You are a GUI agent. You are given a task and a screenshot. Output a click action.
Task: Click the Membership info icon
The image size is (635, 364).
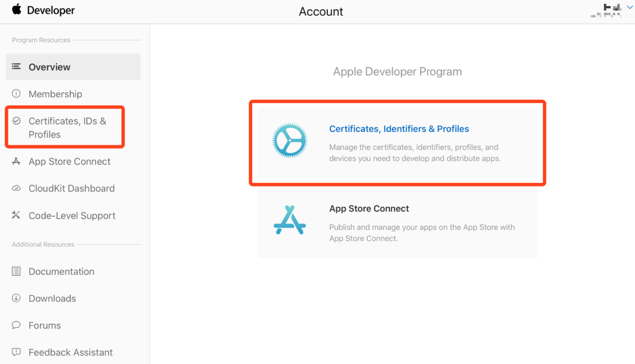[16, 93]
